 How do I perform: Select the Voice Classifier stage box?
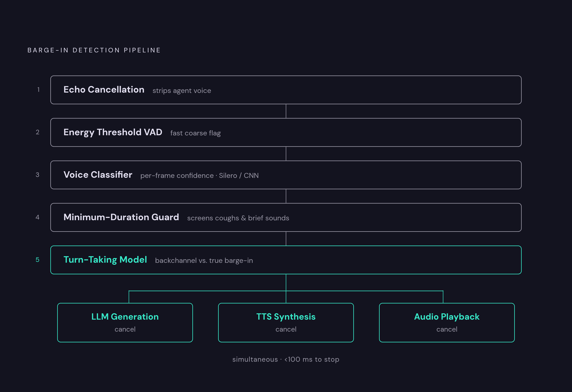[286, 175]
